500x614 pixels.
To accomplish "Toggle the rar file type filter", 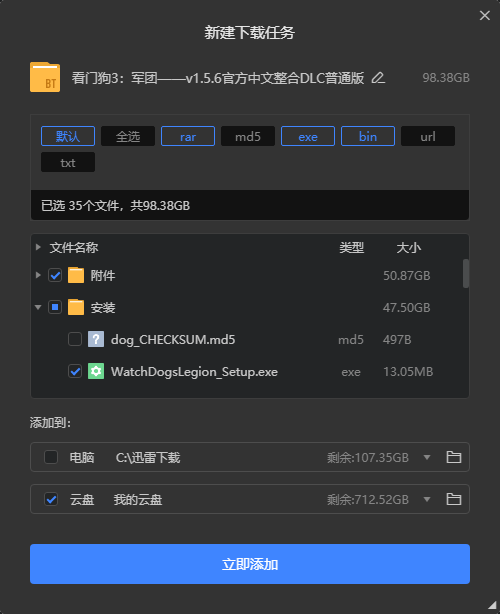I will point(188,136).
